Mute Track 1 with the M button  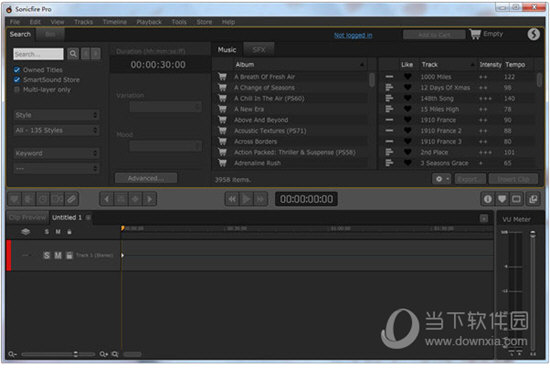point(58,255)
